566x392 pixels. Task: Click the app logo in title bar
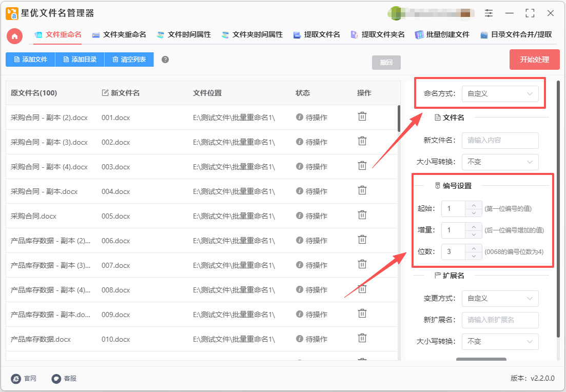click(x=12, y=13)
